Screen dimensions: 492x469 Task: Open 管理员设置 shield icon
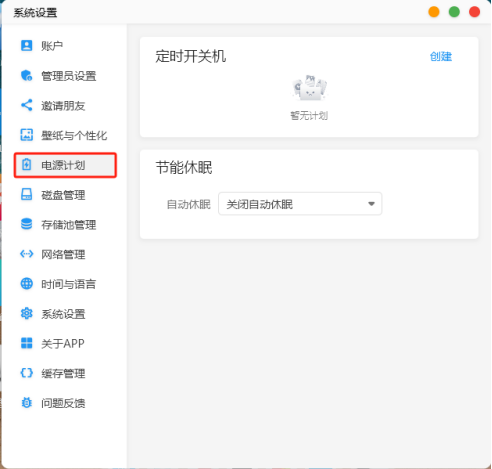(x=27, y=75)
